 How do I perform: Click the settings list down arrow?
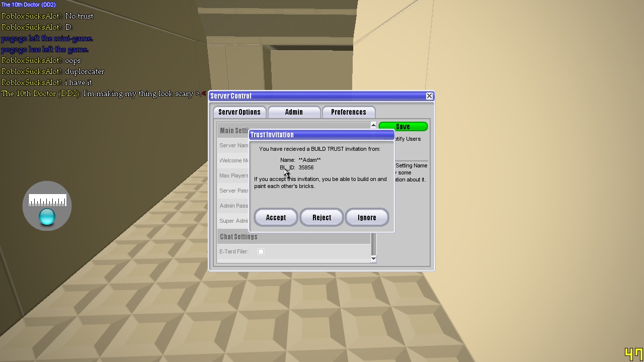373,258
